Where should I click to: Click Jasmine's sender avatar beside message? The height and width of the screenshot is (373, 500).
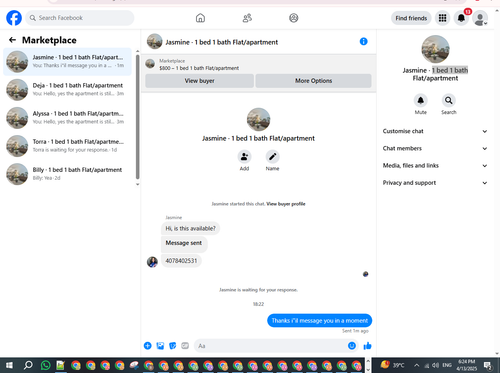pos(152,262)
